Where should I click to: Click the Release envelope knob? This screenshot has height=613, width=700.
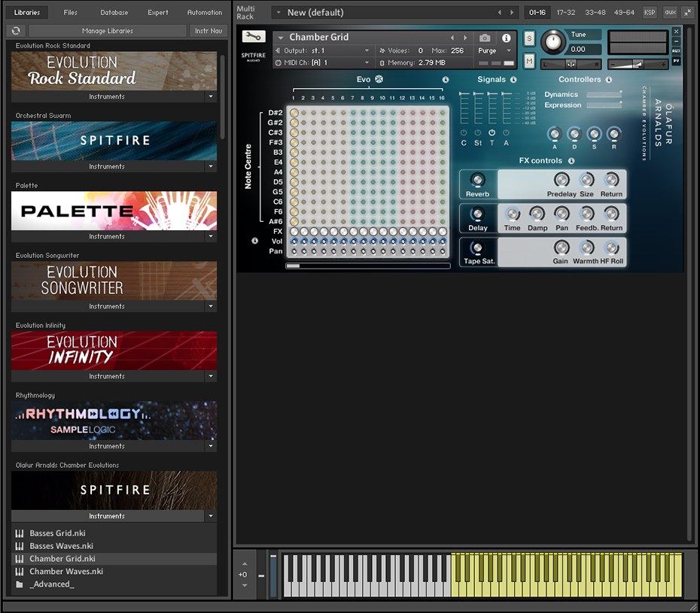[x=614, y=134]
